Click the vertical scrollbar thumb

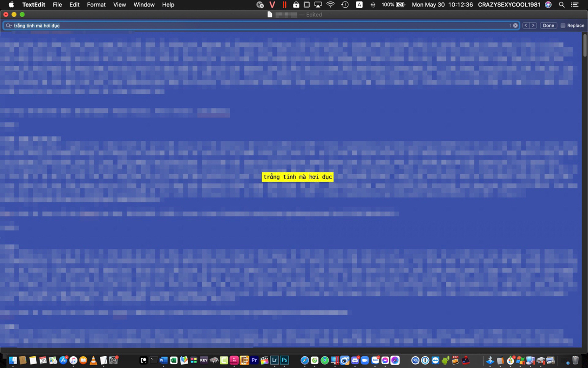[585, 45]
